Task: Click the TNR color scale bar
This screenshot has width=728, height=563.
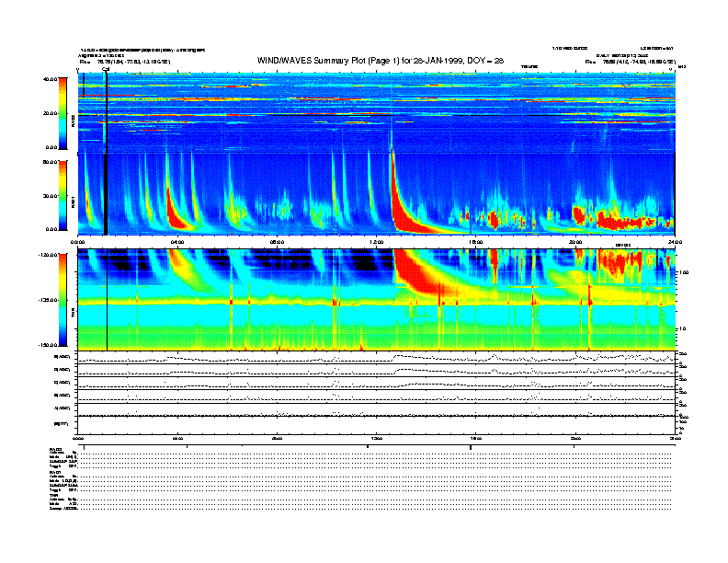Action: 63,300
